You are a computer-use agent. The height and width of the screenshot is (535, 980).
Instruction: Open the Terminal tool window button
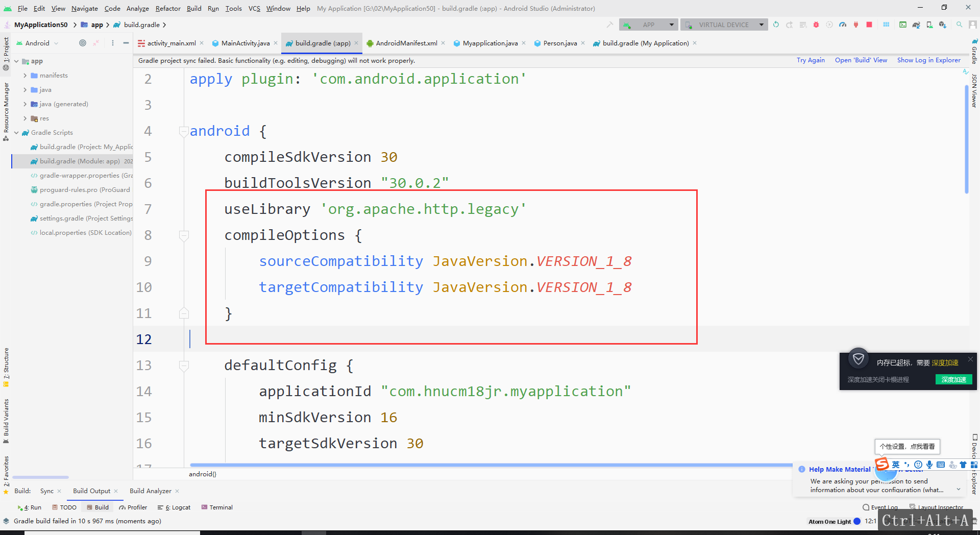(217, 507)
